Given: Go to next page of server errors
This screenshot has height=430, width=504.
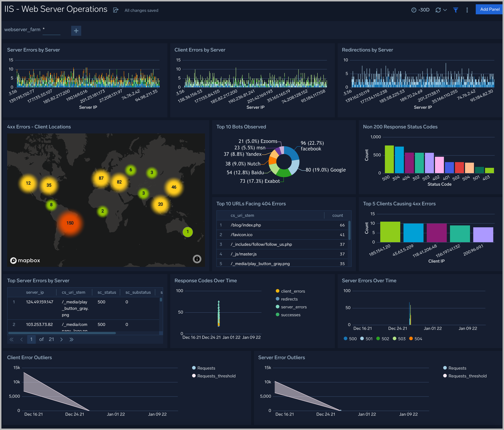Looking at the screenshot, I should coord(62,339).
